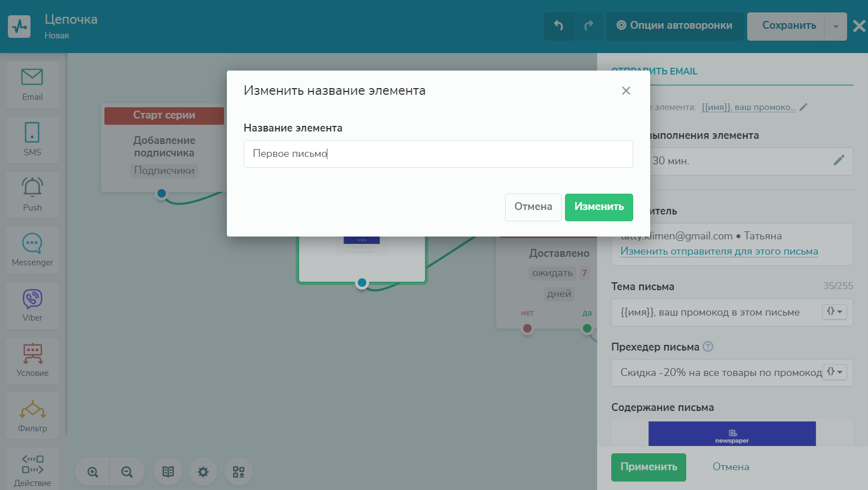This screenshot has width=868, height=490.
Task: Open variables dropdown in Прехедер письма
Action: point(834,372)
